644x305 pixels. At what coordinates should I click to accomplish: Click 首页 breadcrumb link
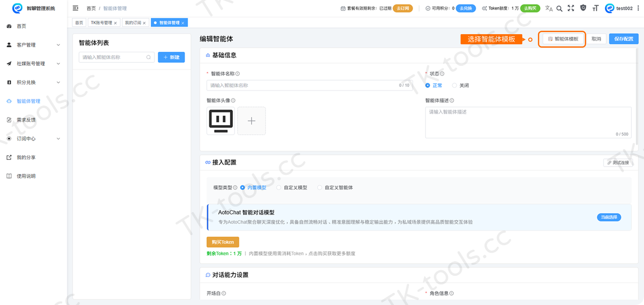91,9
